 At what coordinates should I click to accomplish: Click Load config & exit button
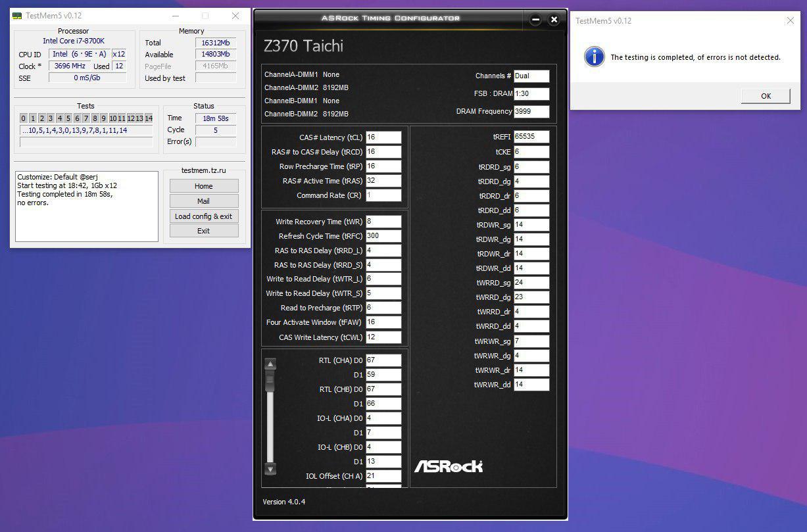[x=203, y=216]
